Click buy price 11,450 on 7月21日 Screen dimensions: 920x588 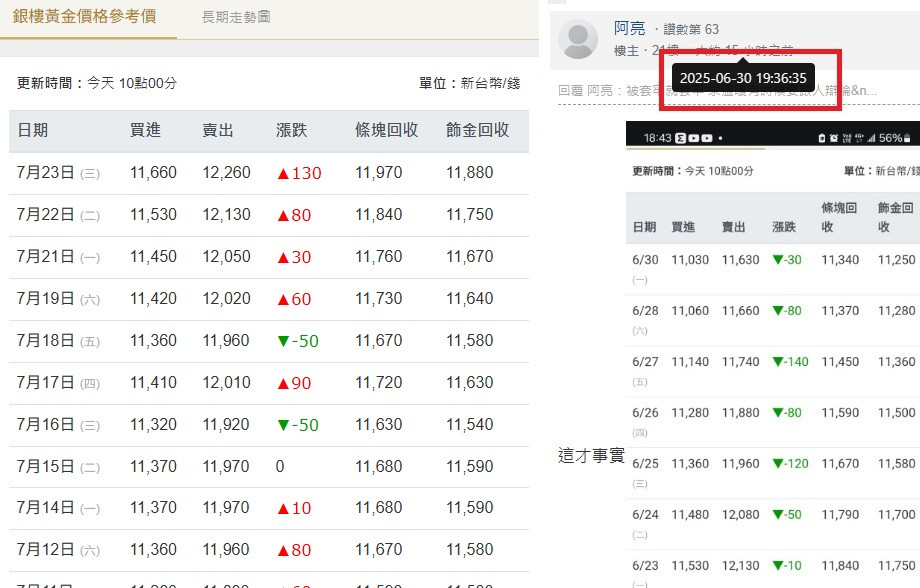[x=153, y=257]
